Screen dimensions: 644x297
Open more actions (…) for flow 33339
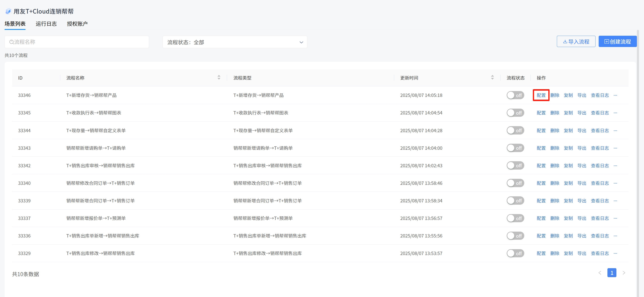tap(615, 201)
